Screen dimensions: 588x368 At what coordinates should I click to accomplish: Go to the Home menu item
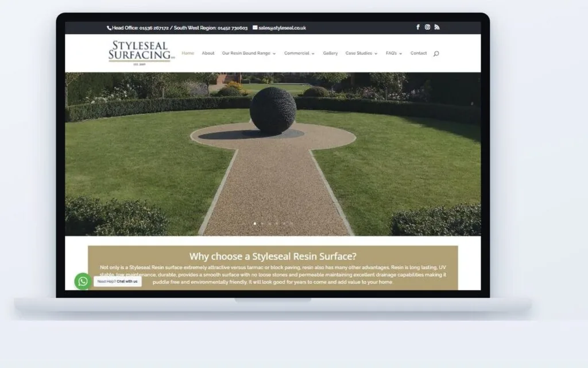(x=188, y=53)
